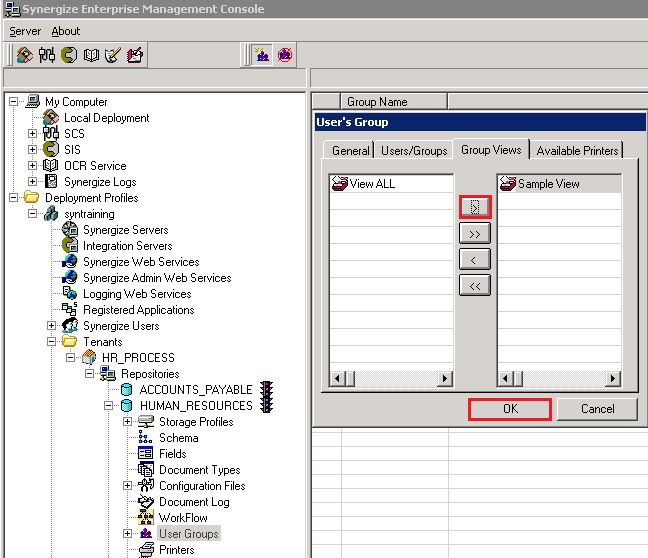Viewport: 648px width, 558px height.
Task: Expand the OCR Service node
Action: click(32, 165)
